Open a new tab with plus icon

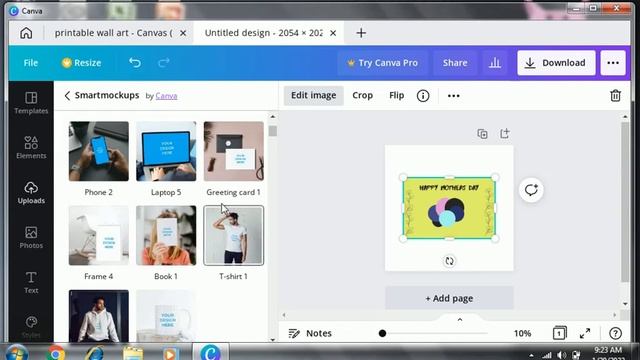coord(361,33)
